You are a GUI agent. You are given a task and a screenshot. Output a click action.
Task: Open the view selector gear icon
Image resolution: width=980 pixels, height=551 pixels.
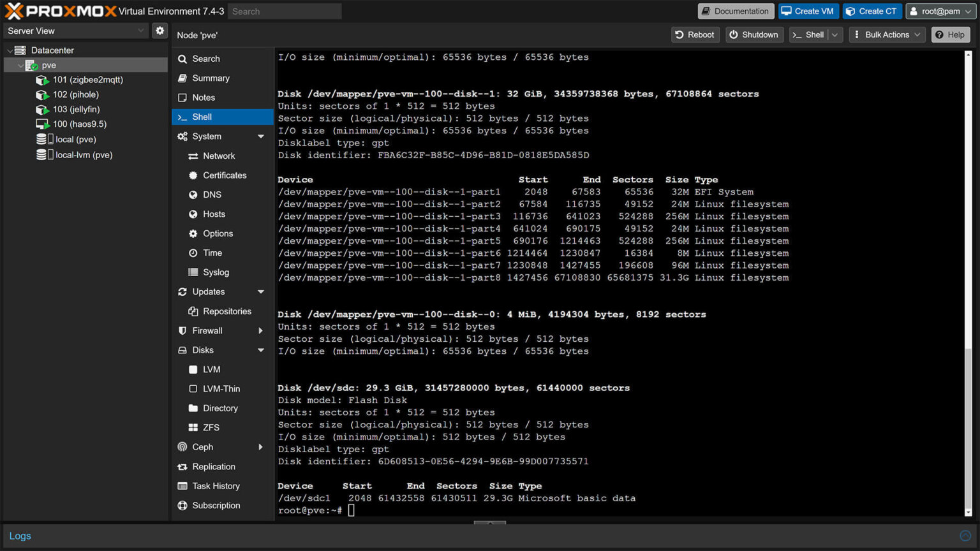[x=160, y=31]
